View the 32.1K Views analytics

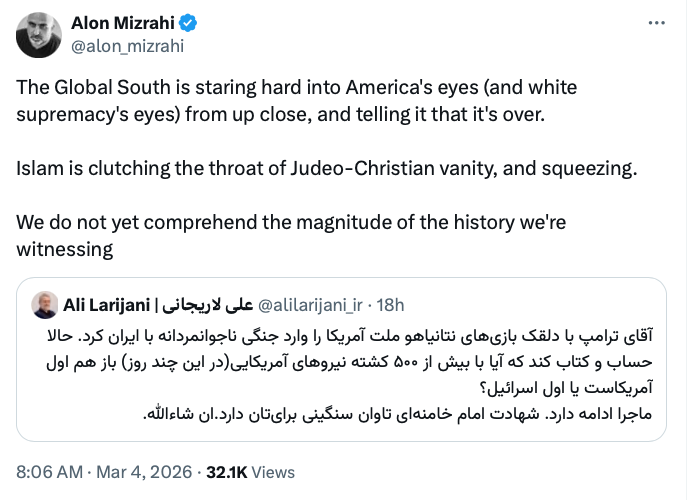[250, 472]
